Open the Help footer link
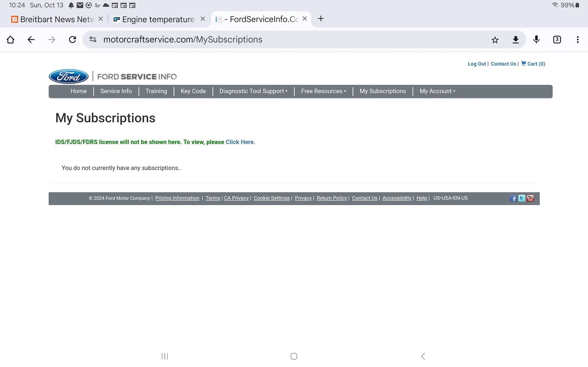The width and height of the screenshot is (588, 367). click(x=422, y=198)
